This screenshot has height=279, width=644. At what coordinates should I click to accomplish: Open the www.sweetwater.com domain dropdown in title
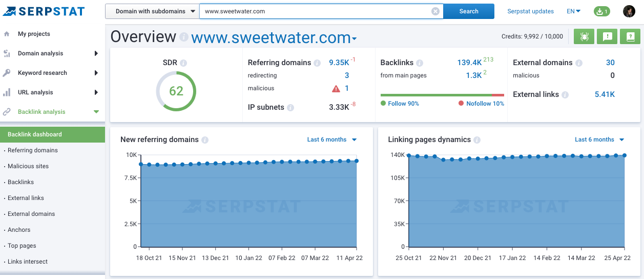point(274,38)
